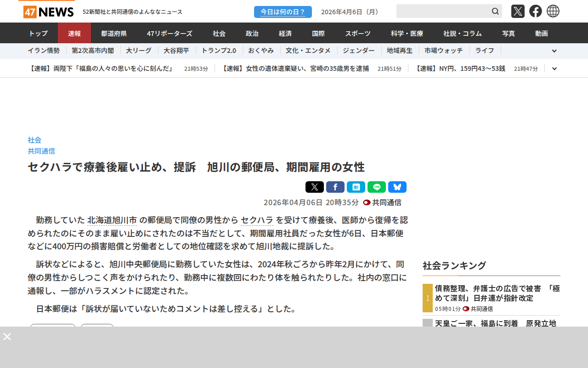Open the 国際 menu item
Image resolution: width=588 pixels, height=368 pixels.
(x=318, y=33)
